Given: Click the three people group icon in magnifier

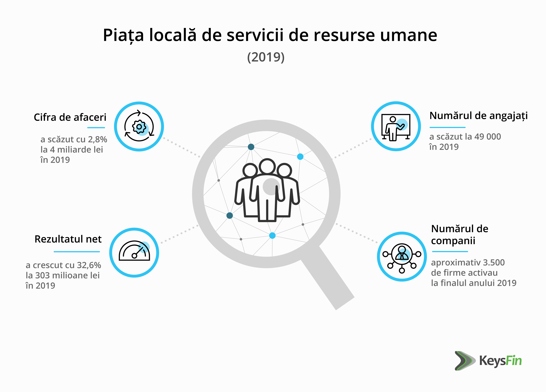Looking at the screenshot, I should [267, 190].
